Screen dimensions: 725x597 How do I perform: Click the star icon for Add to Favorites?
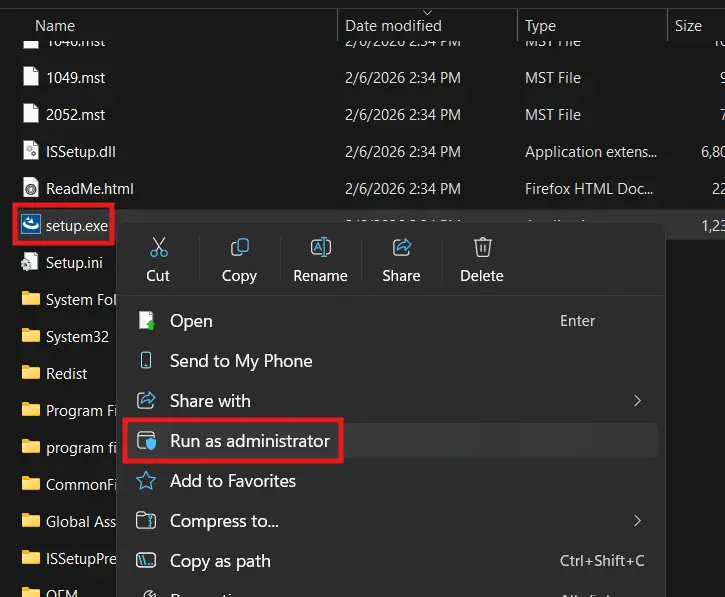(146, 481)
